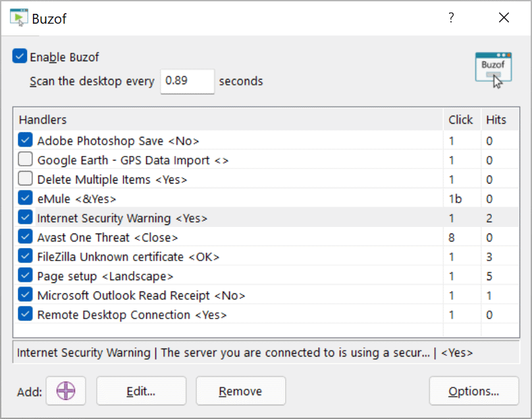The width and height of the screenshot is (532, 419).
Task: Click the Click column header
Action: pyautogui.click(x=461, y=120)
